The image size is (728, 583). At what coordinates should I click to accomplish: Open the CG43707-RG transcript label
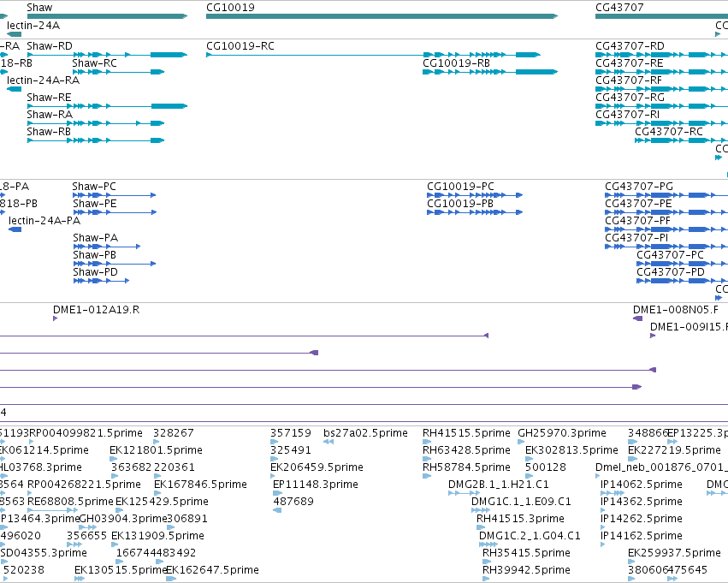630,98
